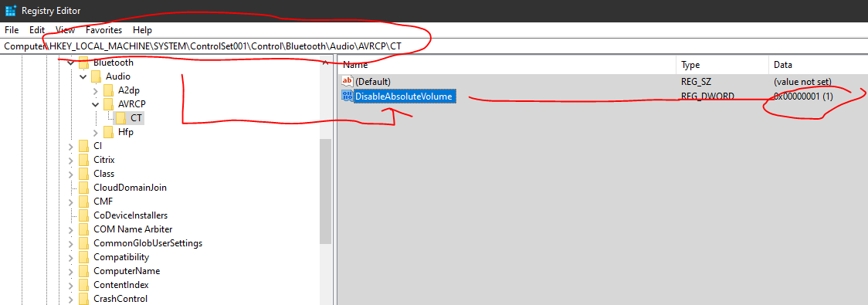Select the CrashControl folder icon
868x305 pixels.
(83, 299)
